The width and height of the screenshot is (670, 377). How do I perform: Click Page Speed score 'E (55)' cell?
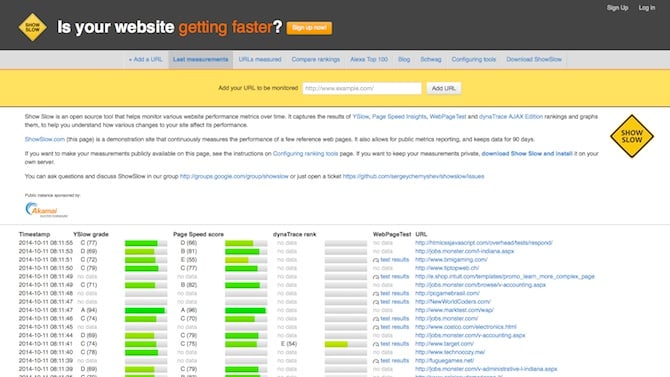click(x=188, y=260)
